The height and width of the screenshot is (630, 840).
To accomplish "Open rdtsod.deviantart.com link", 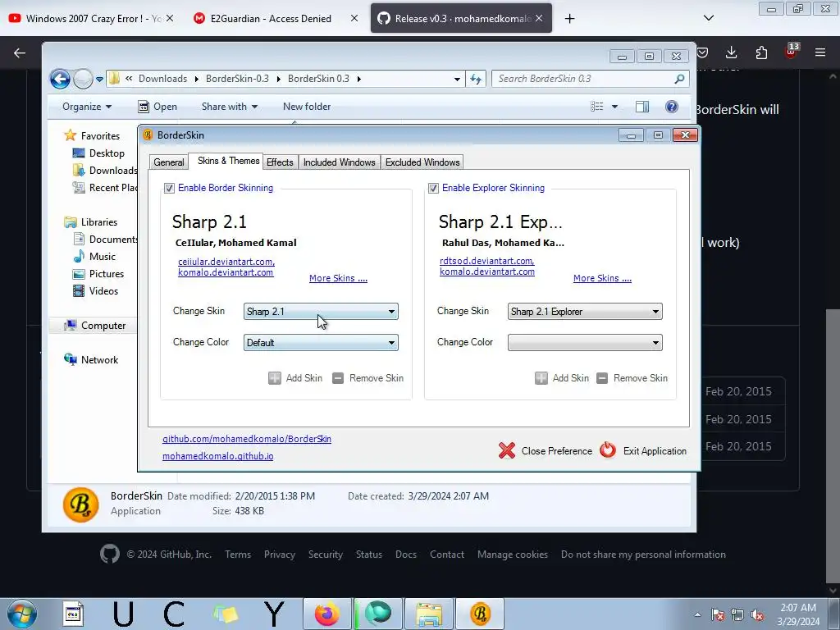I will 486,261.
